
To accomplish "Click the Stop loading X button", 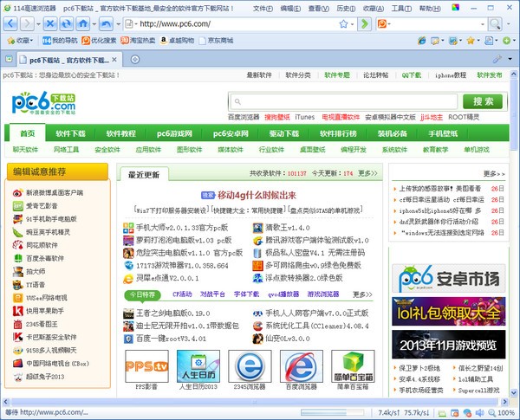I will (x=50, y=23).
